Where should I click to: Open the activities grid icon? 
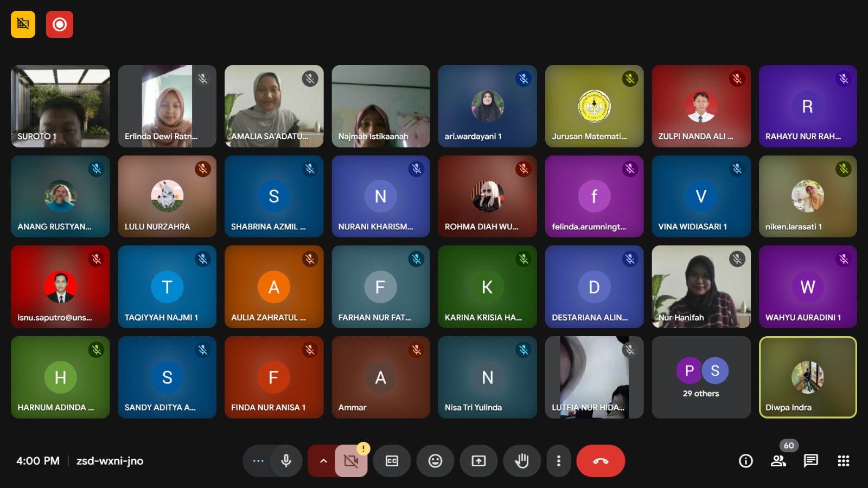[844, 461]
